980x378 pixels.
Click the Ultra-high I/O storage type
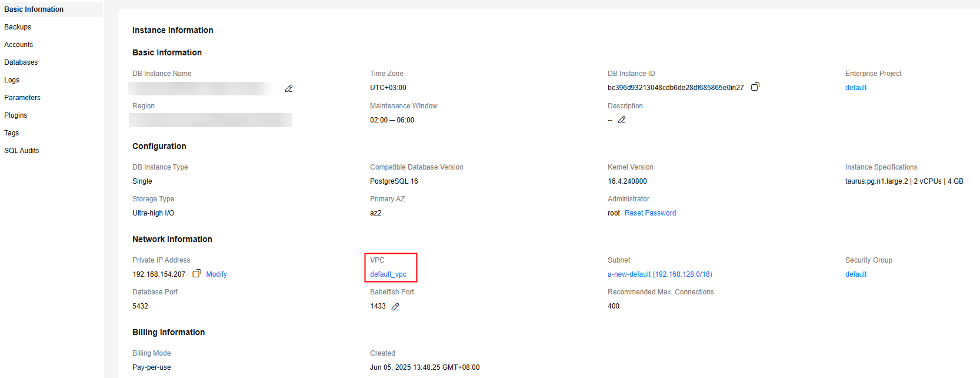point(154,213)
